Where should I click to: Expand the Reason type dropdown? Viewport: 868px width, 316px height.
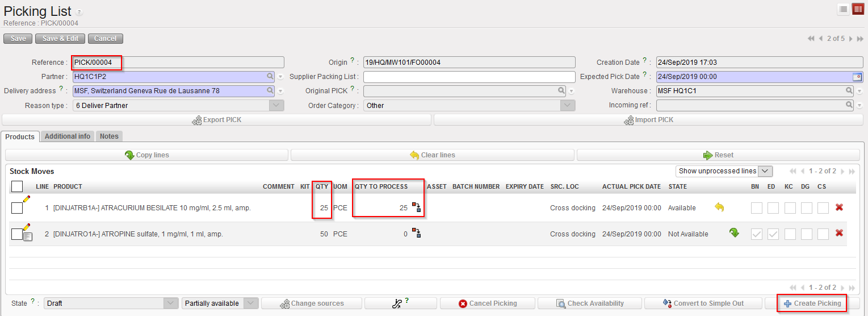[x=276, y=105]
